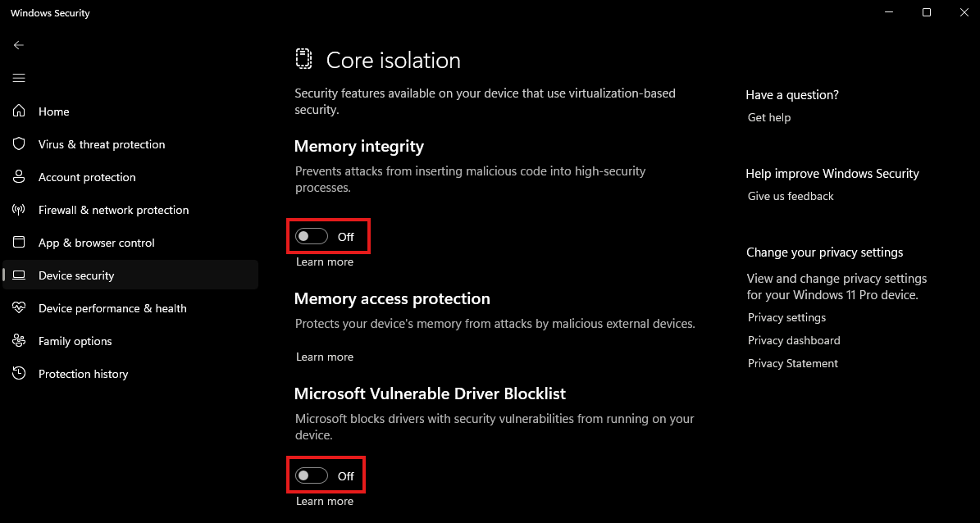Enable the Microsoft Vulnerable Driver Blocklist toggle
980x523 pixels.
(312, 475)
